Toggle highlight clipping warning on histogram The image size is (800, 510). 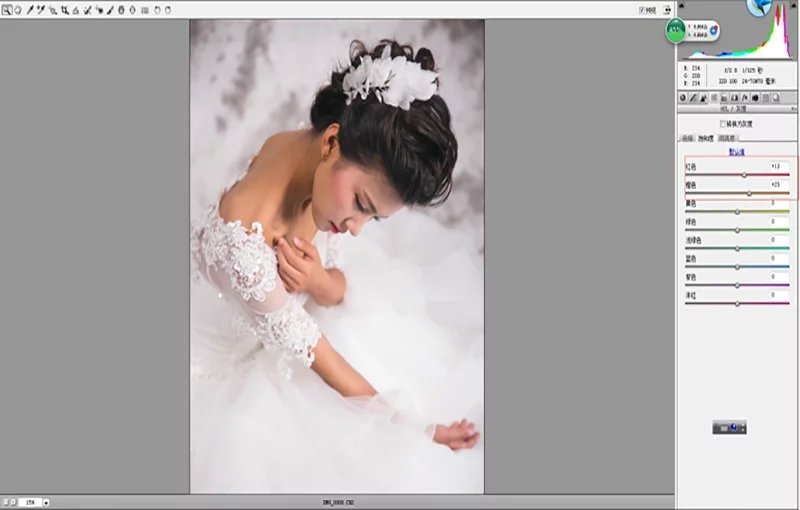coord(796,5)
